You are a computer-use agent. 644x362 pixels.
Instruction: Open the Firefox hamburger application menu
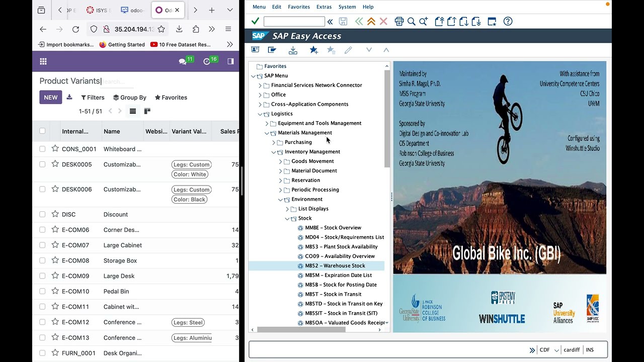pos(228,29)
